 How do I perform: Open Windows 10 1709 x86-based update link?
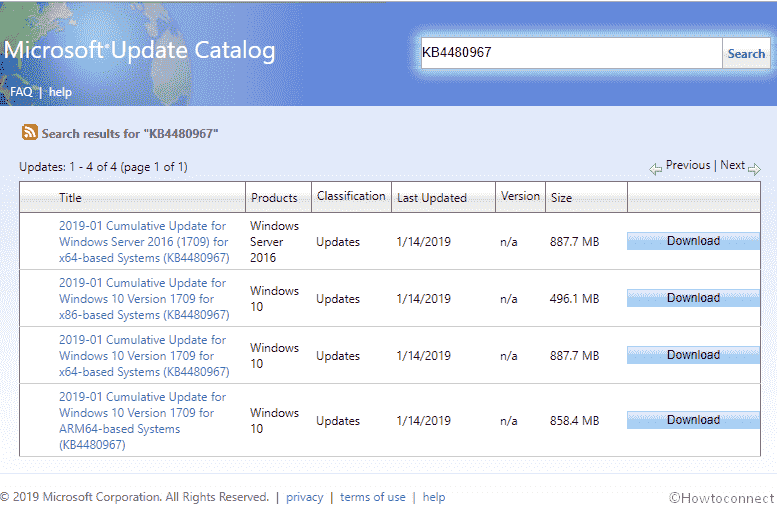(144, 299)
